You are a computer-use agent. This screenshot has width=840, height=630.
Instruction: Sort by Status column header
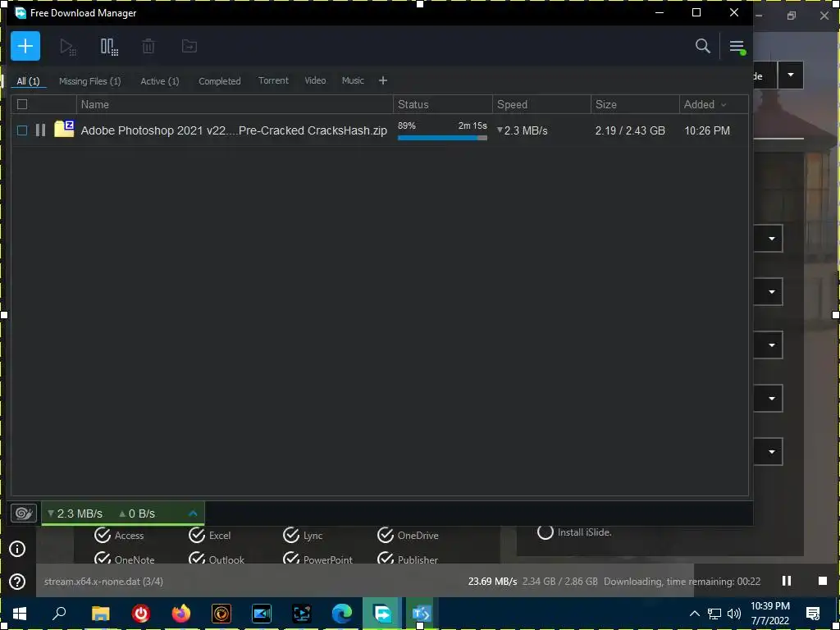443,104
